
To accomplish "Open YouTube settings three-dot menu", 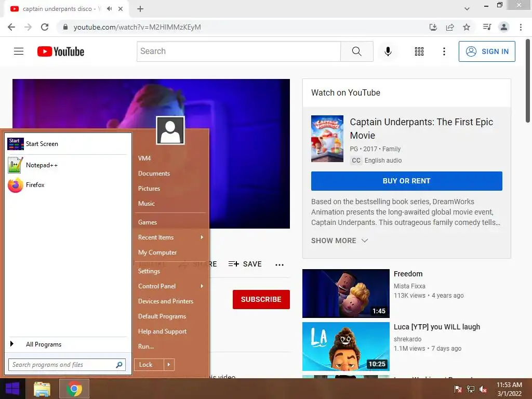I will tap(444, 51).
